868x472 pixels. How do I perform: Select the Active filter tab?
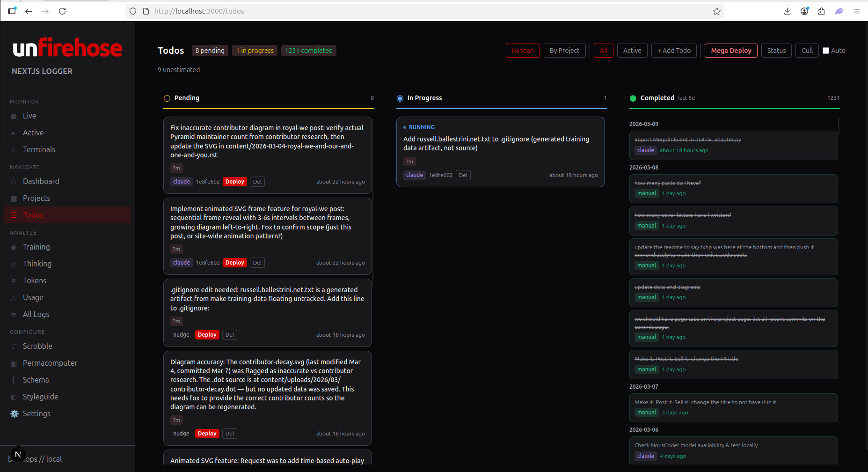632,51
